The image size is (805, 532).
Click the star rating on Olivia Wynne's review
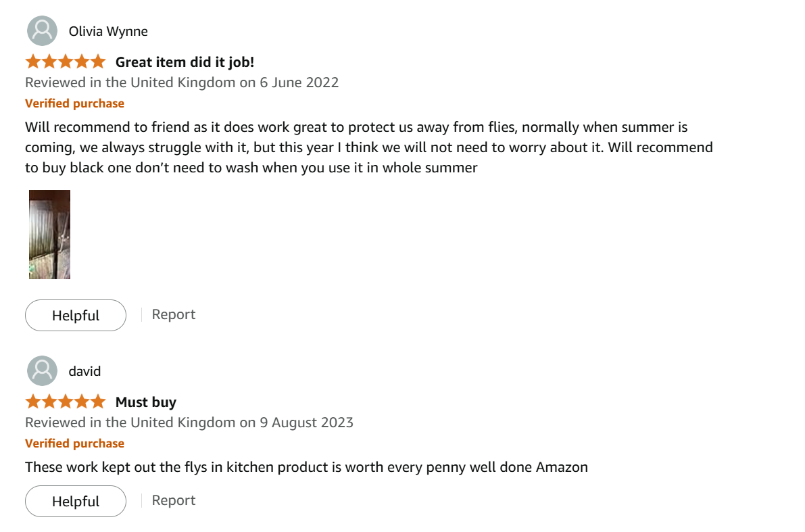[66, 62]
